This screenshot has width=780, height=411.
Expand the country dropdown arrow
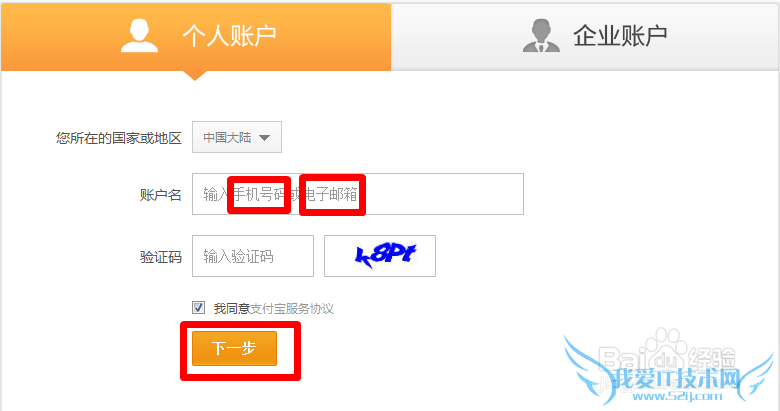pyautogui.click(x=265, y=138)
